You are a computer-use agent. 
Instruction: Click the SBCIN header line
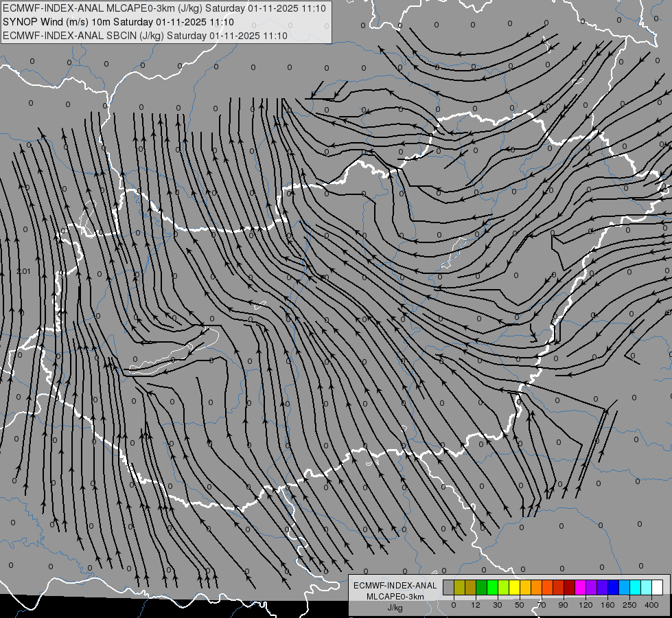click(x=145, y=36)
